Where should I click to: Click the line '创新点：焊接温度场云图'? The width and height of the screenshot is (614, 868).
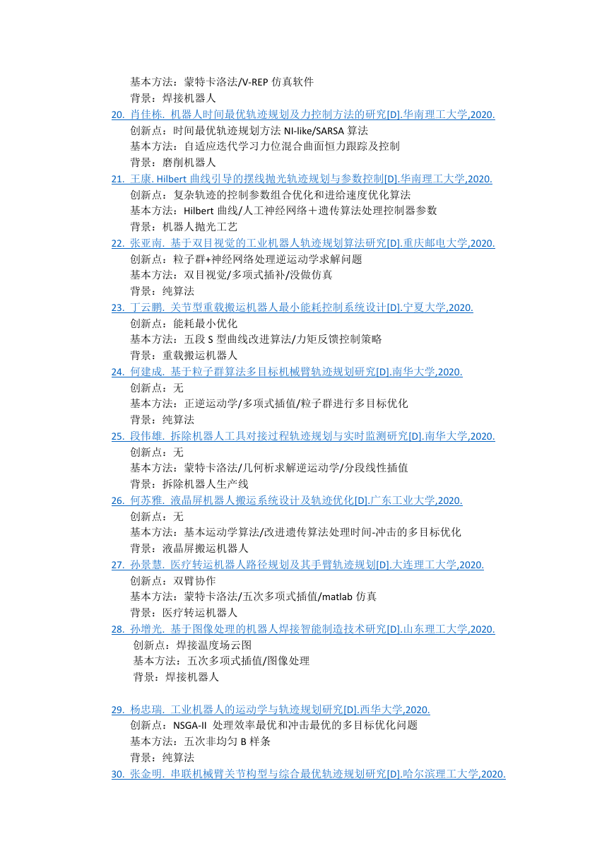tap(192, 645)
